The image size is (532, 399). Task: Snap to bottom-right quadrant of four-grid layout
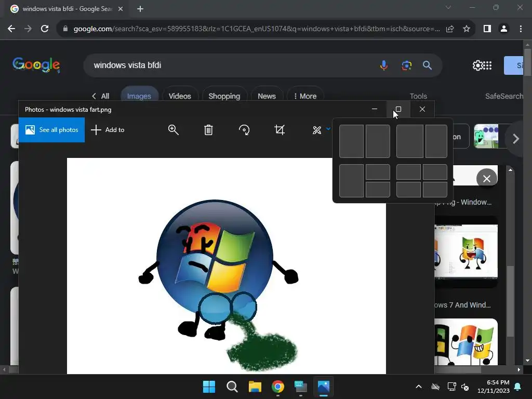pyautogui.click(x=435, y=189)
